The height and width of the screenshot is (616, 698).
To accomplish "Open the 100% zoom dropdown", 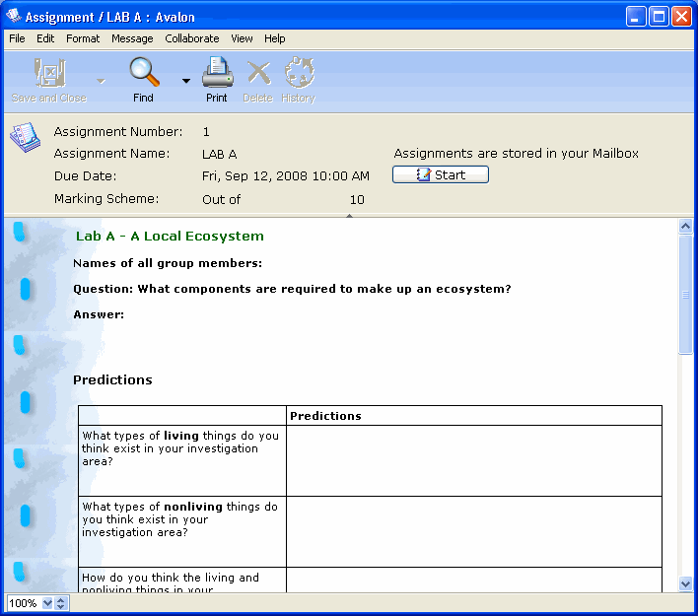I will point(47,603).
